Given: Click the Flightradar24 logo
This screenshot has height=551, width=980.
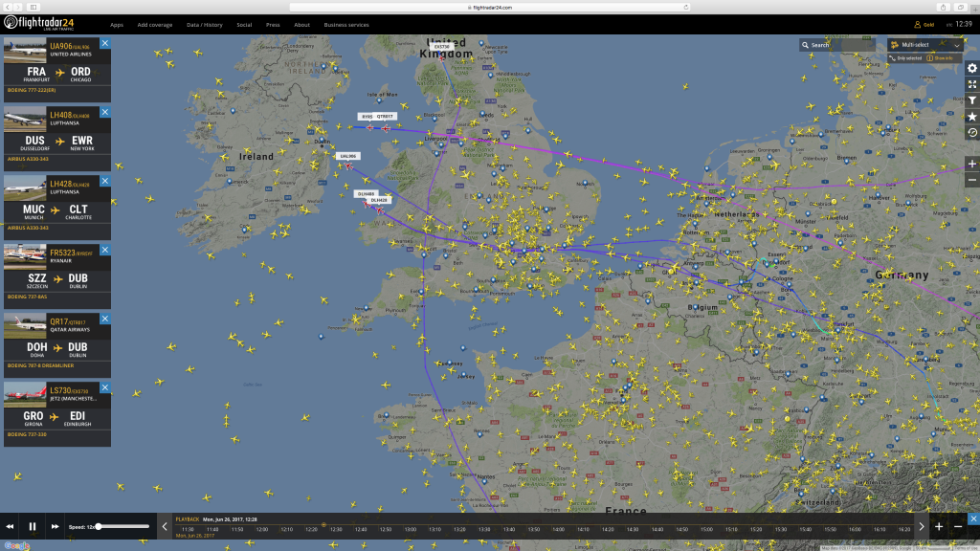Looking at the screenshot, I should [x=38, y=24].
